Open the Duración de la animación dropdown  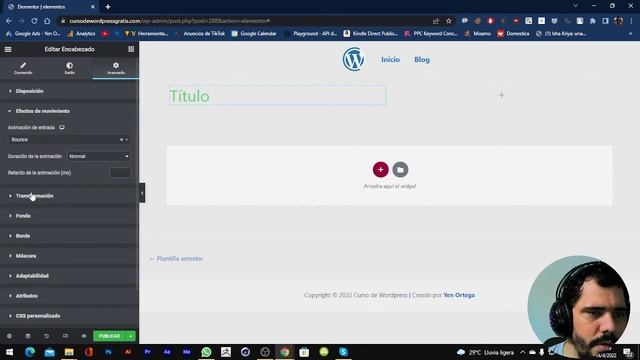pyautogui.click(x=99, y=156)
